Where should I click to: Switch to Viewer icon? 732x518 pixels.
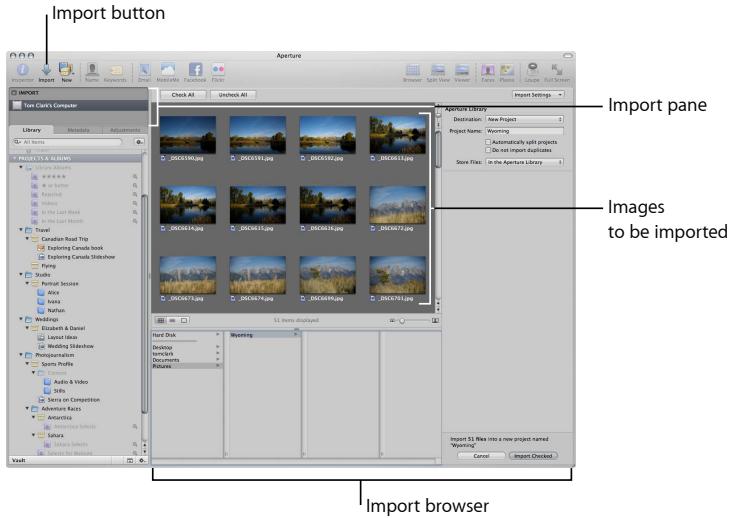462,70
